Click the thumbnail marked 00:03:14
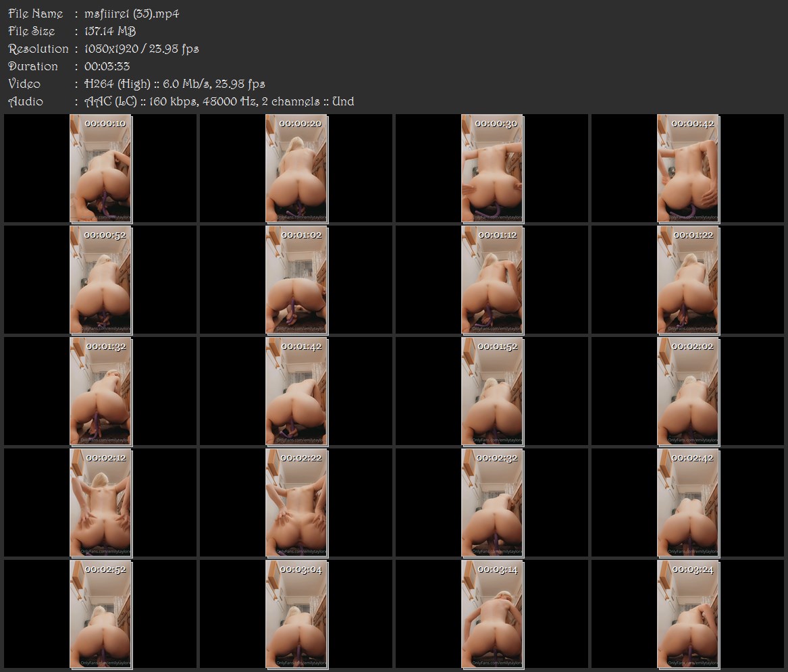 click(x=492, y=615)
